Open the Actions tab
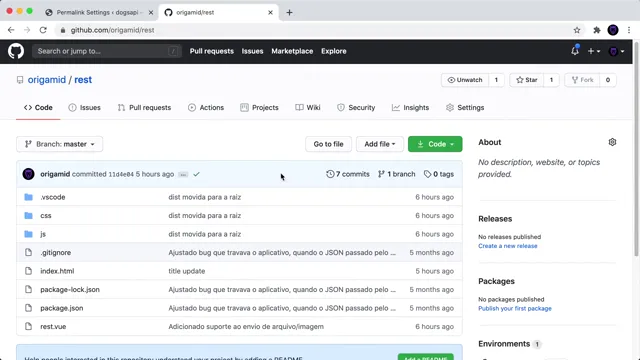The image size is (640, 360). tap(206, 108)
